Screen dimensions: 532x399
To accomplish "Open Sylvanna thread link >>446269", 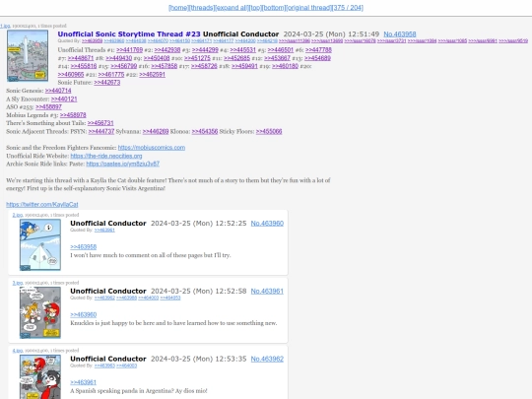I will point(156,131).
